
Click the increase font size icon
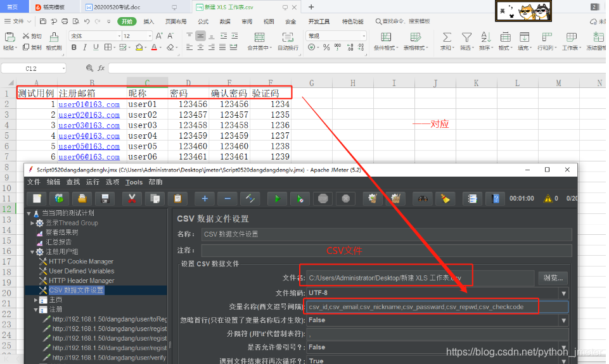pyautogui.click(x=159, y=35)
